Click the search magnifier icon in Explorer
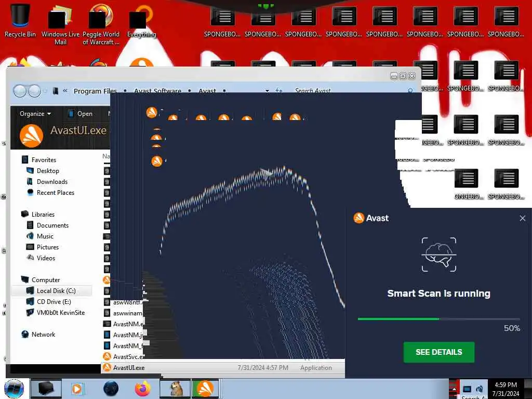The width and height of the screenshot is (532, 399). click(410, 90)
